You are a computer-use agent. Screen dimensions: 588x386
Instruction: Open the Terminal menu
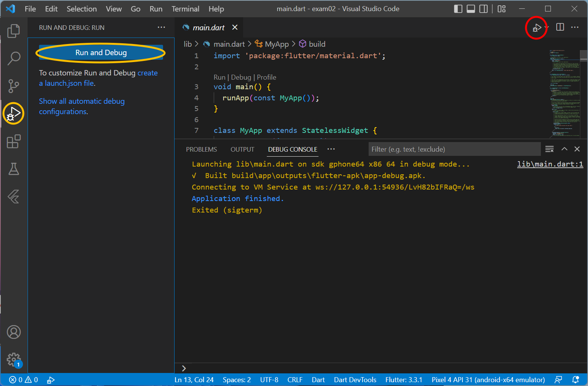[x=185, y=9]
